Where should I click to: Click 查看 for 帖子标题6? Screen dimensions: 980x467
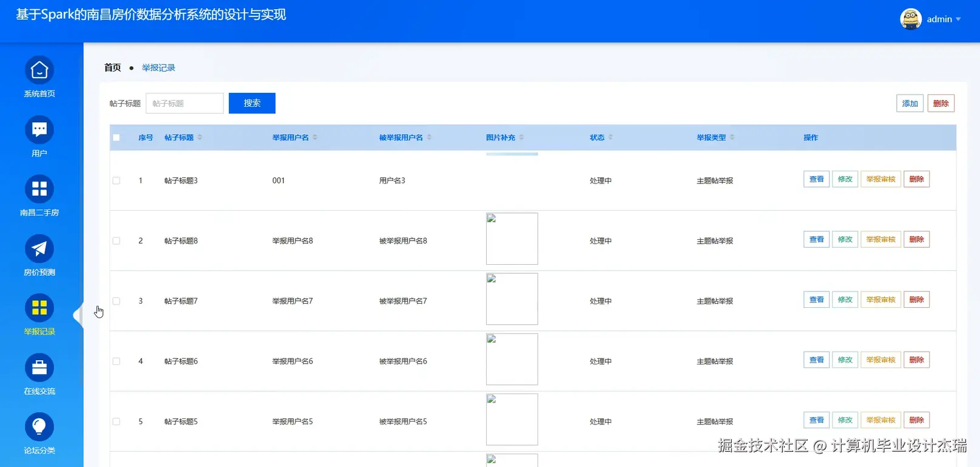coord(816,360)
